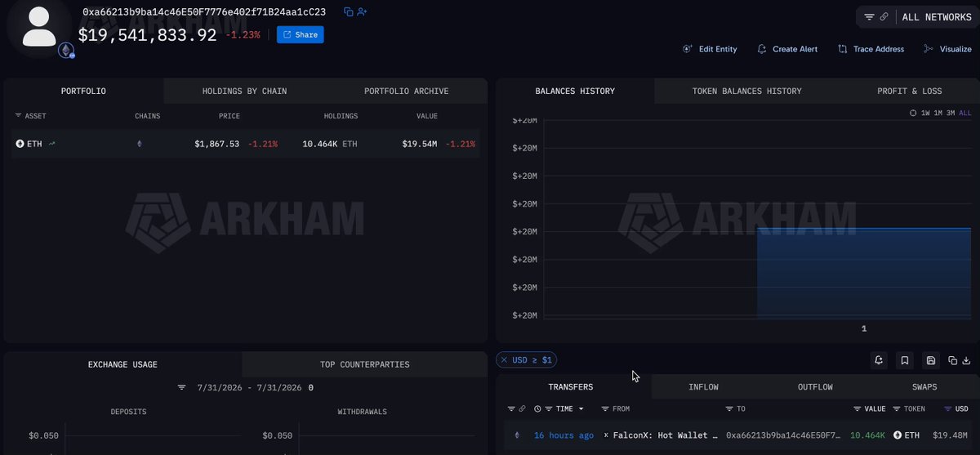The height and width of the screenshot is (455, 980).
Task: Open the Portfolio Archive tab
Action: point(406,91)
